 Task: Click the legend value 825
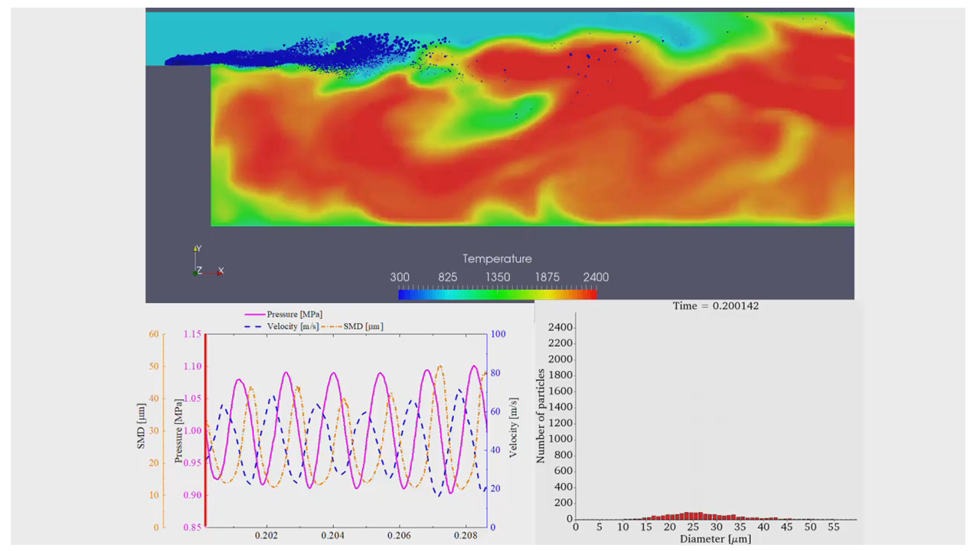click(448, 277)
